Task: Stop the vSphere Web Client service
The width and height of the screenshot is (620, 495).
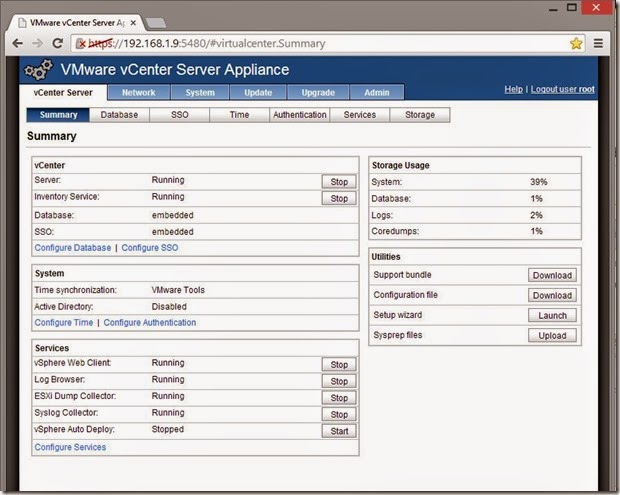Action: click(x=339, y=365)
